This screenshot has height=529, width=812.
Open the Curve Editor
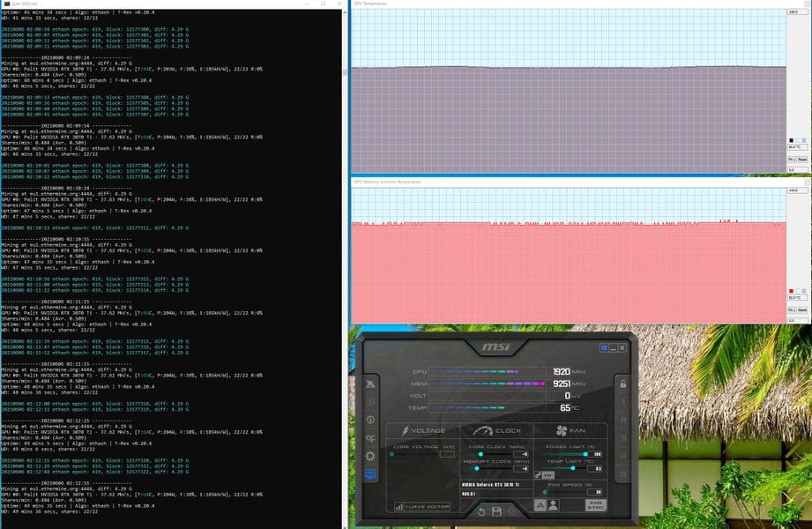tap(422, 507)
